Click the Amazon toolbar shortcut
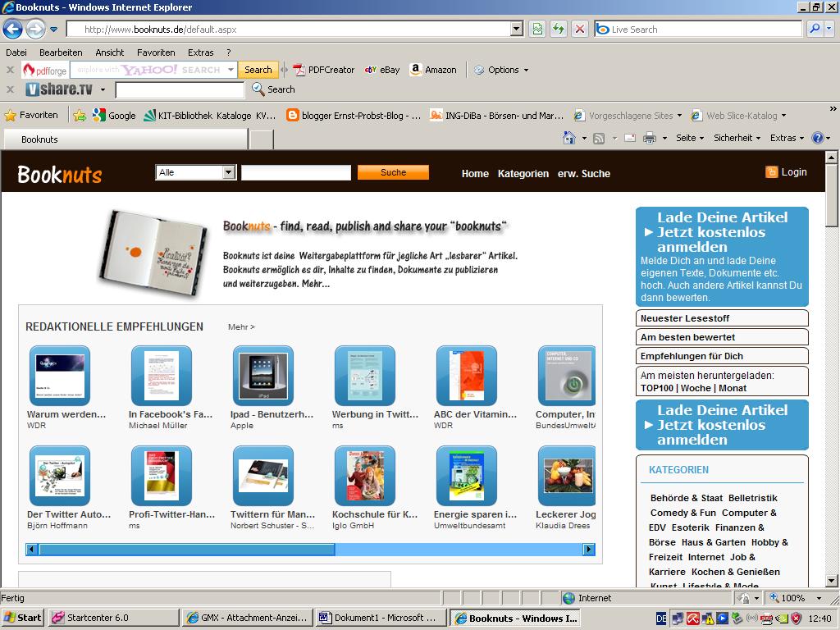The image size is (840, 630). (x=433, y=70)
